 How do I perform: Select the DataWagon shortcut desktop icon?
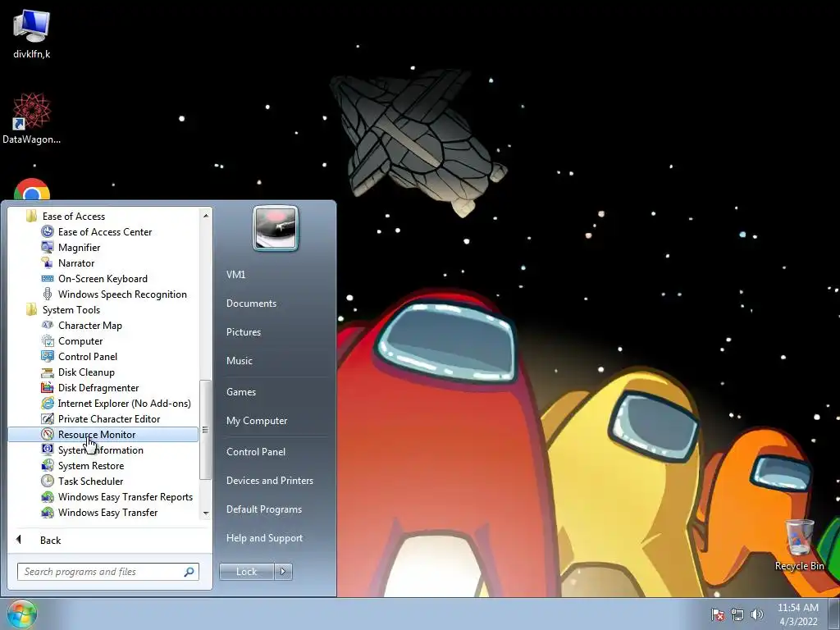(32, 111)
